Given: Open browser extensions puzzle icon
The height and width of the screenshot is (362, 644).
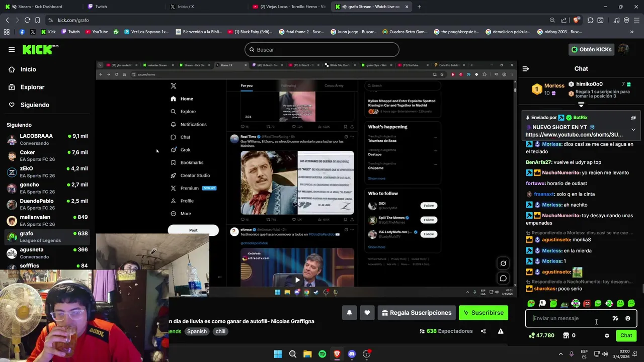Looking at the screenshot, I should tap(590, 20).
